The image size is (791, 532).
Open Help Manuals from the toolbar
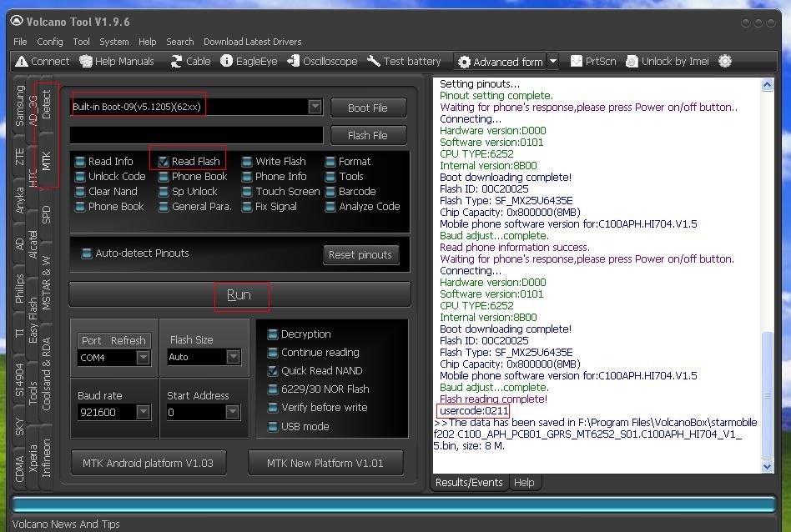(117, 62)
